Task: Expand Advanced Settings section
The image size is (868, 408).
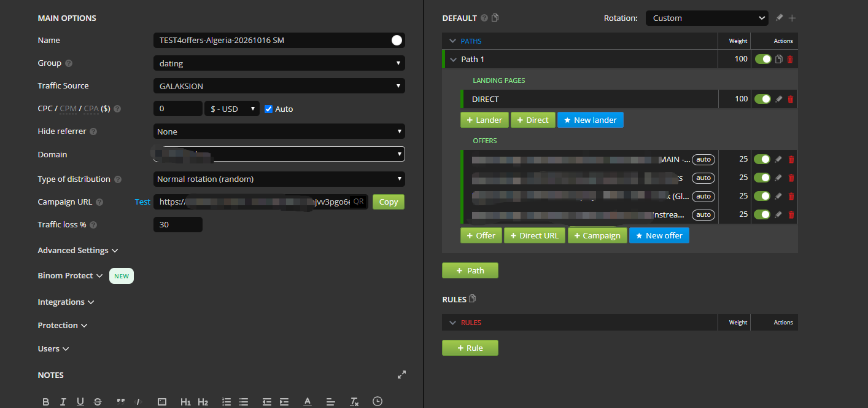Action: (78, 250)
